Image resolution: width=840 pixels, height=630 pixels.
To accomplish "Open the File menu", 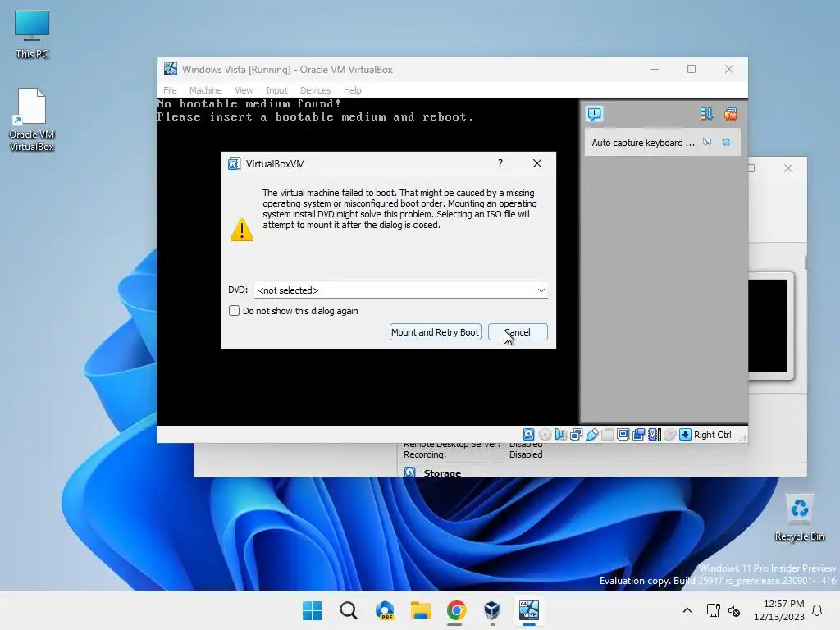I will pyautogui.click(x=170, y=90).
